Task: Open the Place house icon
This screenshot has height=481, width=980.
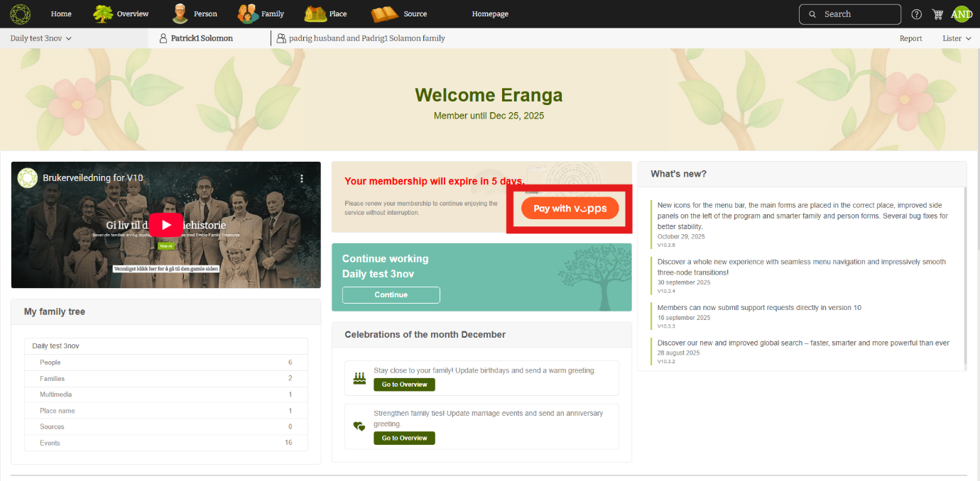Action: click(315, 14)
